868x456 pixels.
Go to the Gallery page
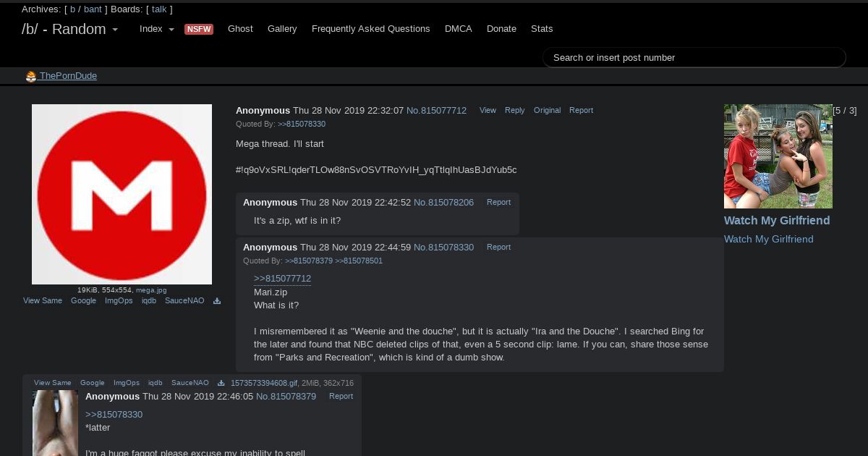pos(282,29)
